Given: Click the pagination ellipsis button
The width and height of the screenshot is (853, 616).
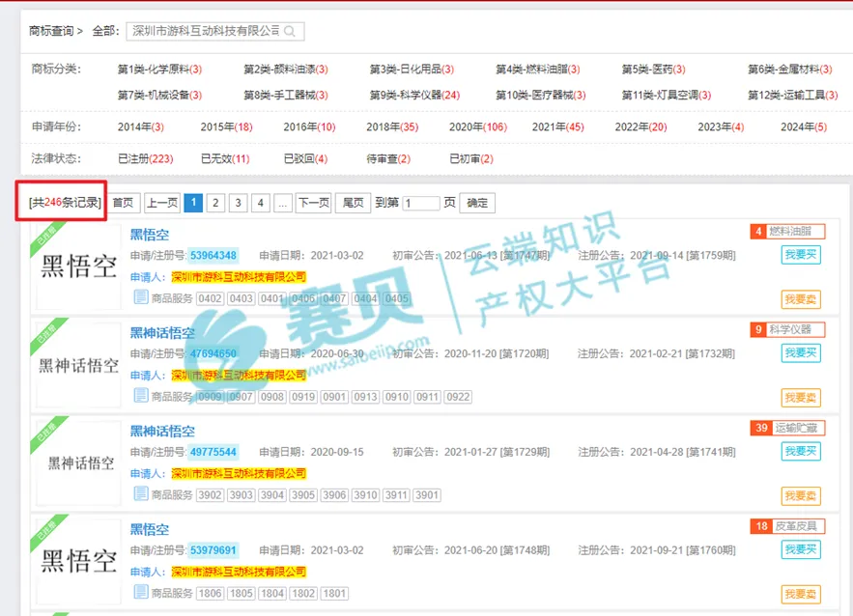Looking at the screenshot, I should 282,203.
